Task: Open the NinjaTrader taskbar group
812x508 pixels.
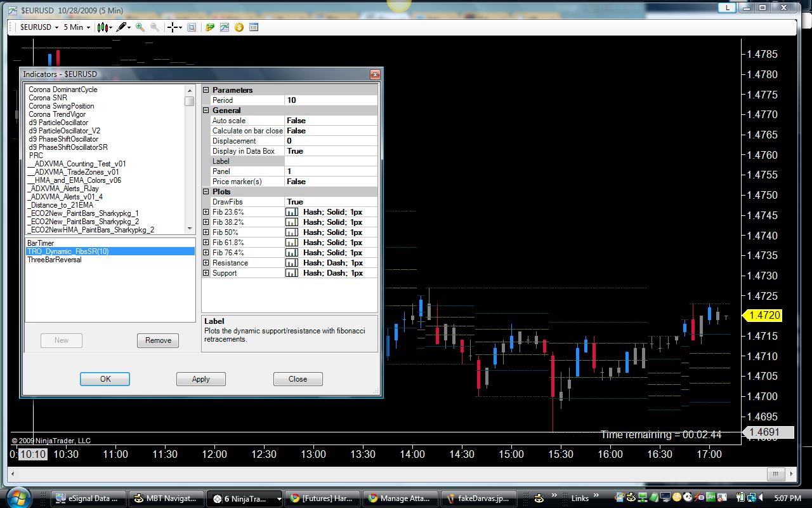Action: pos(246,498)
